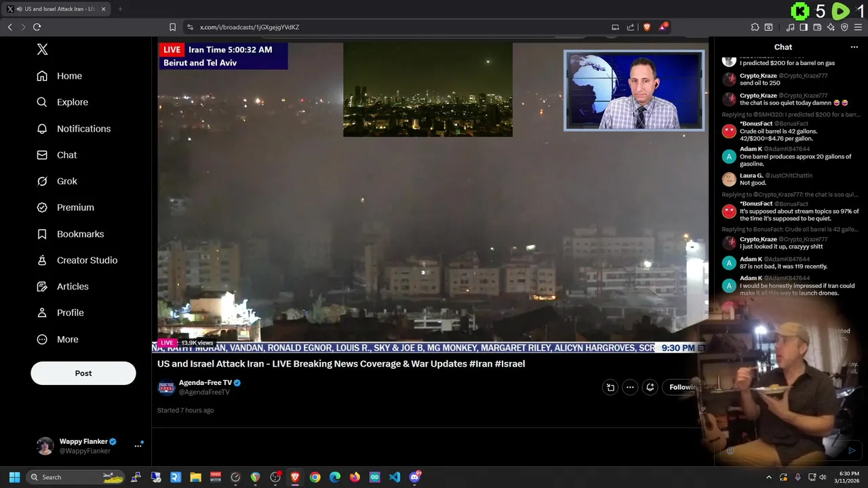Click Agenda-Free TV avatar

166,387
